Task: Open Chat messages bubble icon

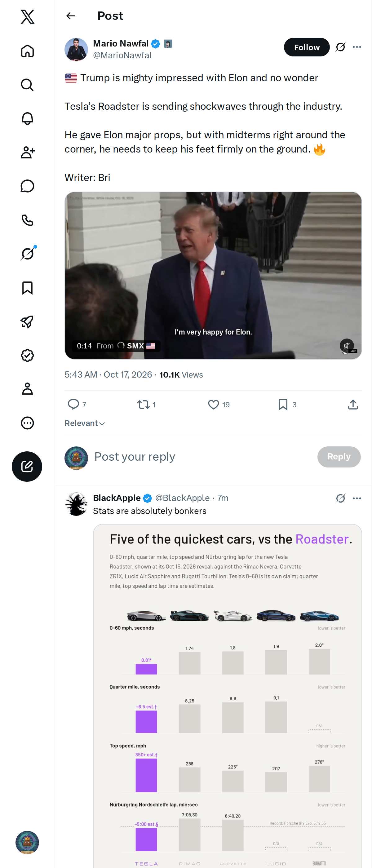Action: pyautogui.click(x=27, y=186)
